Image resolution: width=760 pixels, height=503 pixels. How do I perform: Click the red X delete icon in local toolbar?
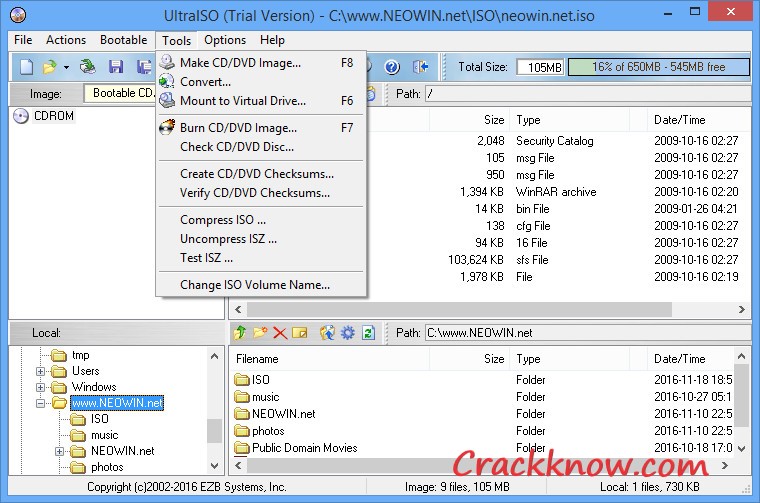tap(280, 333)
